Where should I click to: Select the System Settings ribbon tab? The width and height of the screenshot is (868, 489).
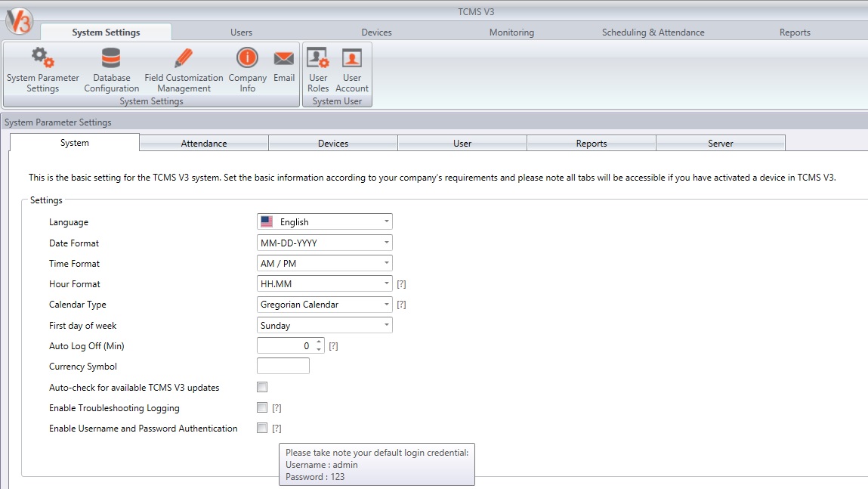coord(106,32)
